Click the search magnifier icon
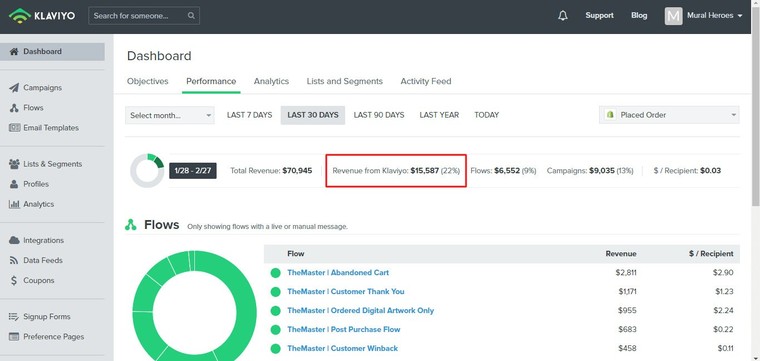The height and width of the screenshot is (361, 760). coord(191,16)
